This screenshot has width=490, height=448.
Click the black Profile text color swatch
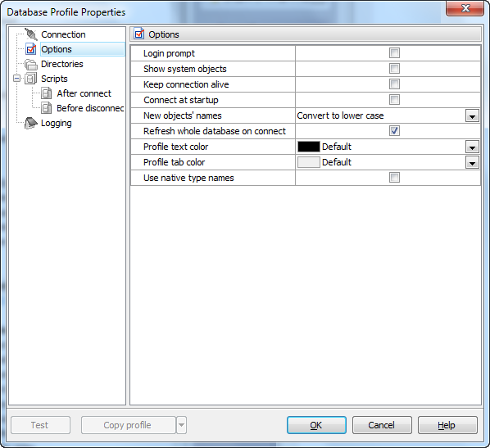coord(308,147)
